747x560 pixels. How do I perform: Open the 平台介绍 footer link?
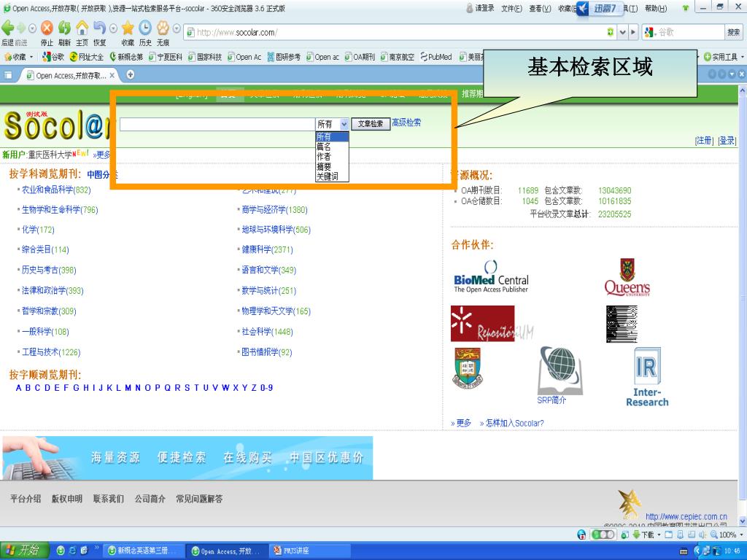pos(26,499)
